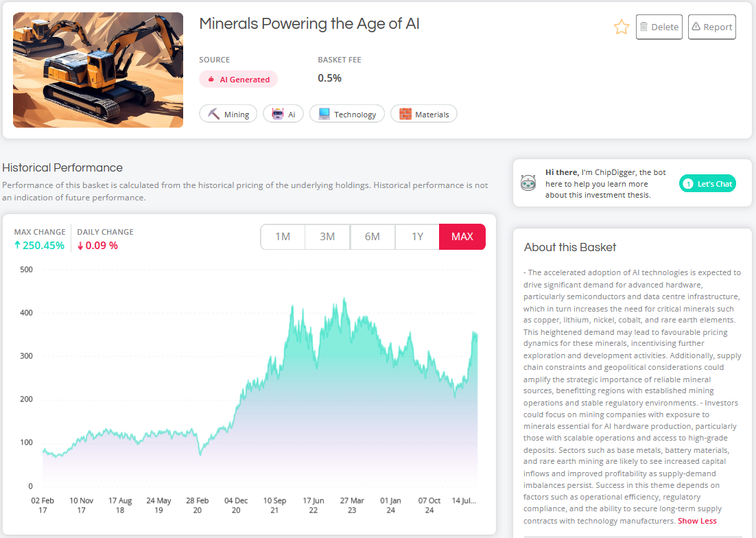This screenshot has width=756, height=538.
Task: Click the favorite star icon
Action: [621, 27]
